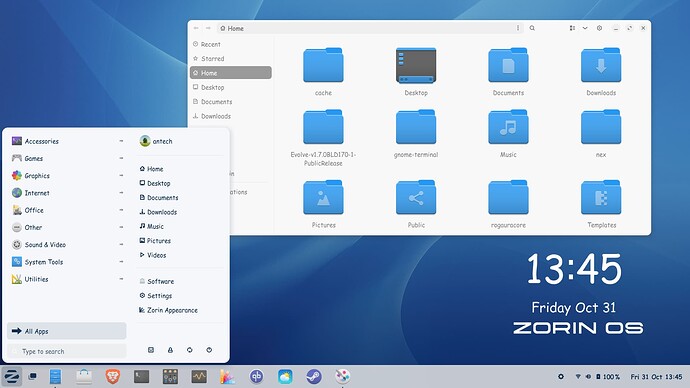This screenshot has width=690, height=388.
Task: Search in the Files window
Action: coord(532,28)
